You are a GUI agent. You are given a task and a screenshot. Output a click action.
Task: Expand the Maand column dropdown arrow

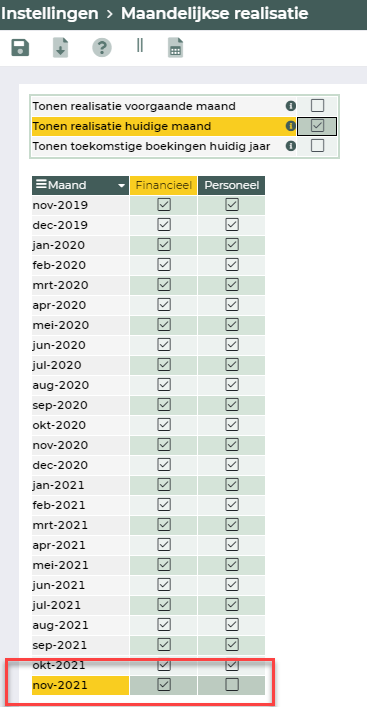(x=121, y=186)
